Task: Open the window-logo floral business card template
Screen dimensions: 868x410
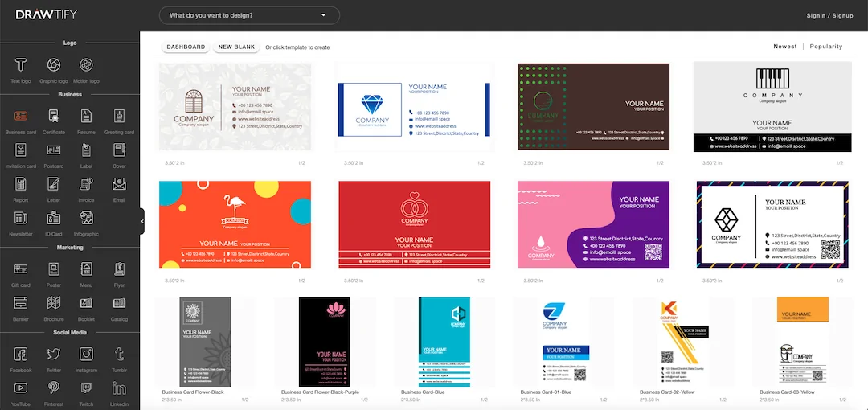Action: coord(235,106)
